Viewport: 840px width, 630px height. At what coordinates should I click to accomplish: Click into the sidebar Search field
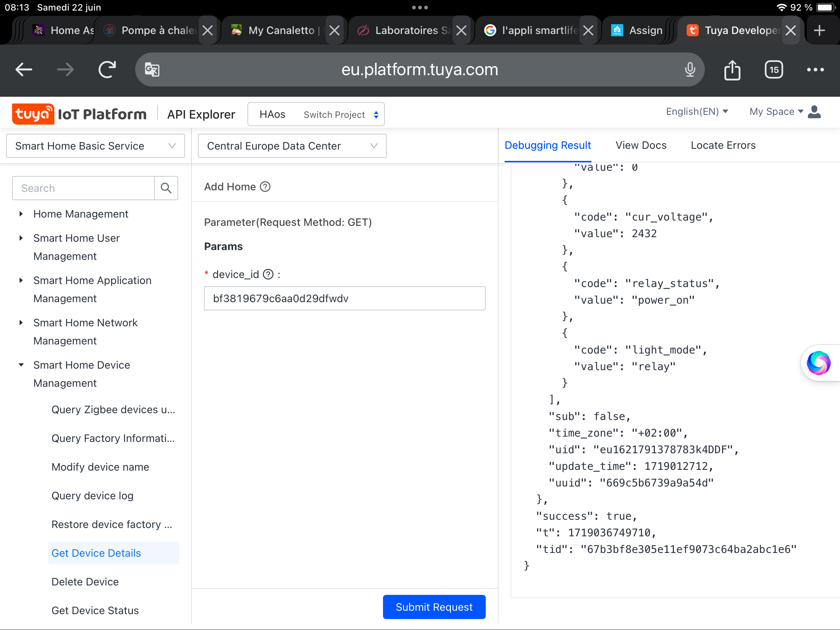click(83, 188)
